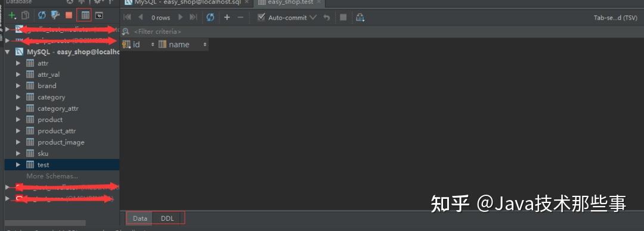Click the table icon of attr_val

click(30, 74)
